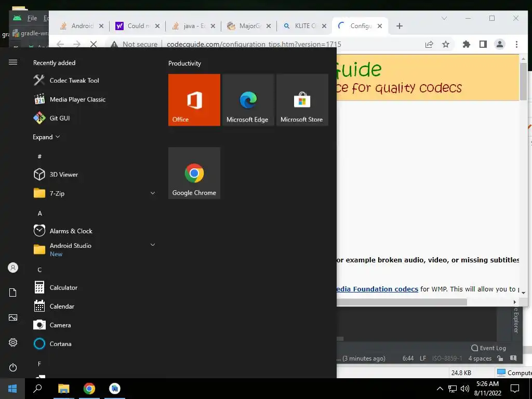
Task: Open Settings gear in Start sidebar
Action: point(13,342)
